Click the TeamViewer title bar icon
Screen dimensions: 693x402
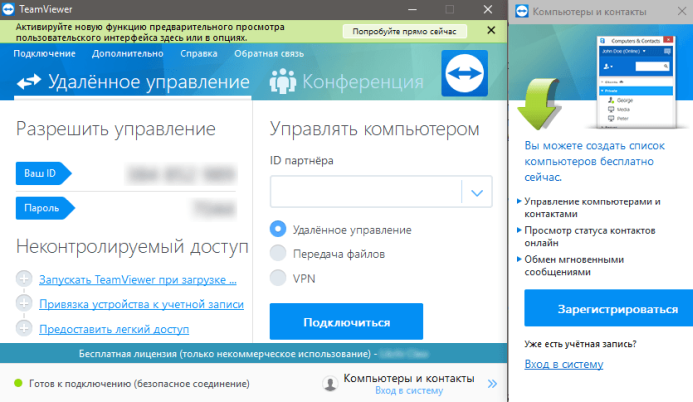coord(8,9)
